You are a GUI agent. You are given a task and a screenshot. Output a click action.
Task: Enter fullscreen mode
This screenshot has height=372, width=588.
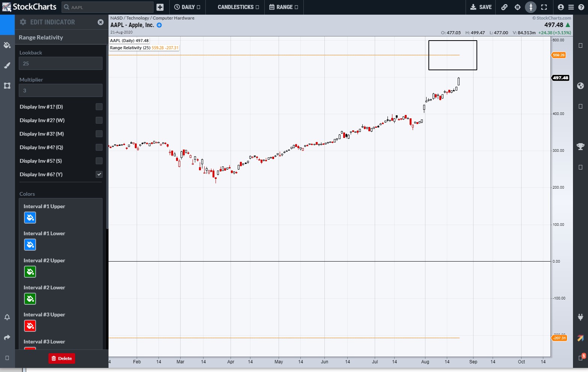544,7
